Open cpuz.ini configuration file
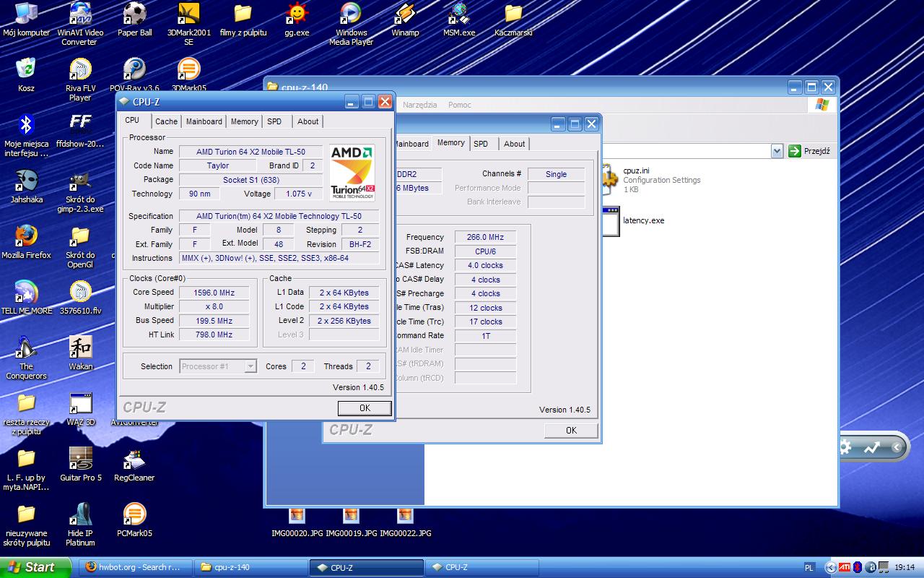 pos(650,180)
